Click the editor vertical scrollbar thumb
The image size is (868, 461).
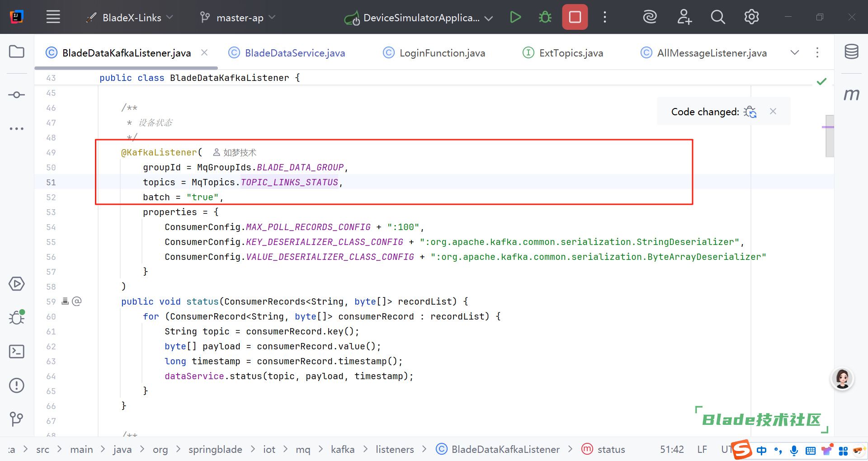(830, 136)
